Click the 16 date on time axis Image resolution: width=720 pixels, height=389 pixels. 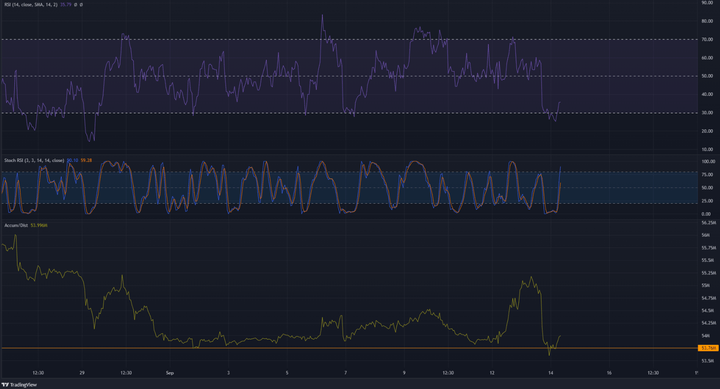[x=609, y=373]
